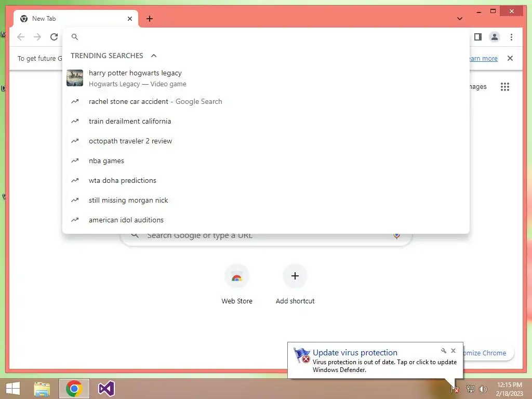
Task: Select rachel stone car accident suggestion
Action: (x=266, y=101)
